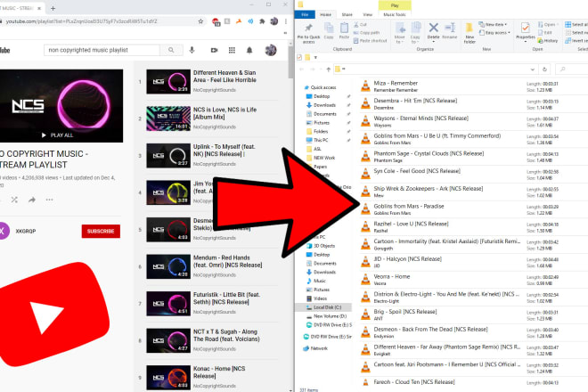Switch to the Music Tools tab

pos(395,14)
